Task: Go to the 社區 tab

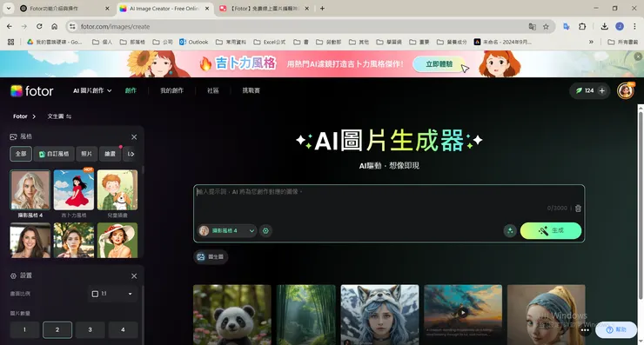Action: pyautogui.click(x=212, y=90)
